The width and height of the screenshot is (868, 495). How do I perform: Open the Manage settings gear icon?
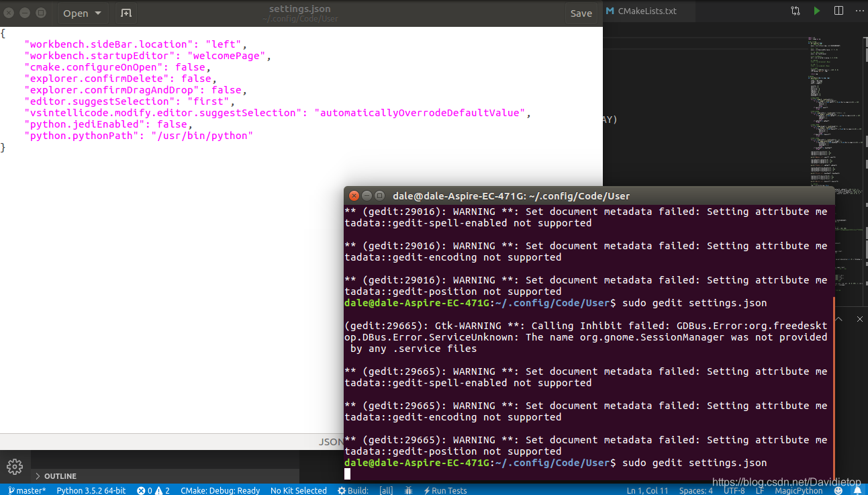pos(14,466)
